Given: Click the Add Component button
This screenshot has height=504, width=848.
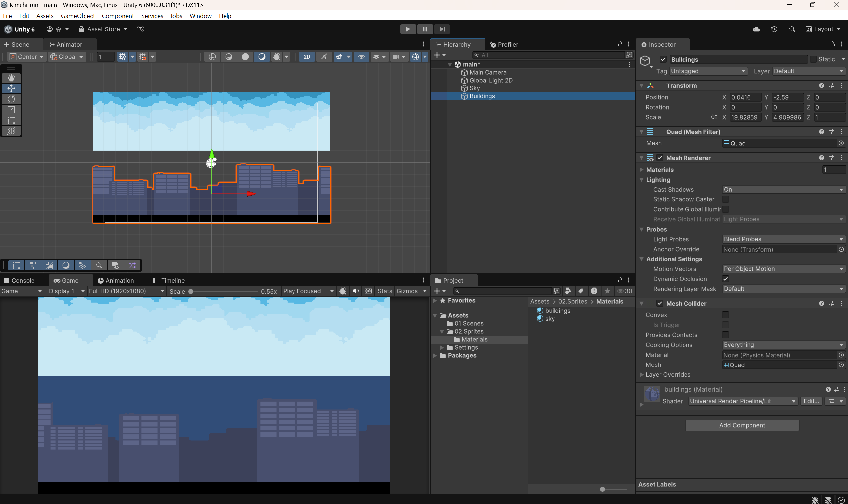Looking at the screenshot, I should click(742, 425).
